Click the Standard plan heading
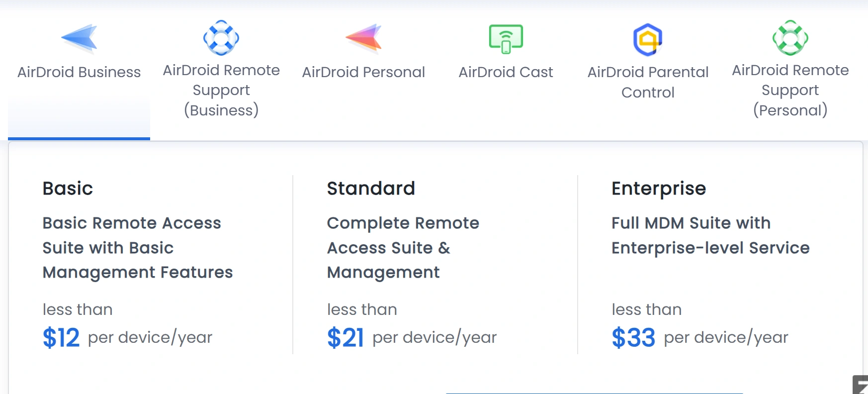The width and height of the screenshot is (868, 394). 371,189
